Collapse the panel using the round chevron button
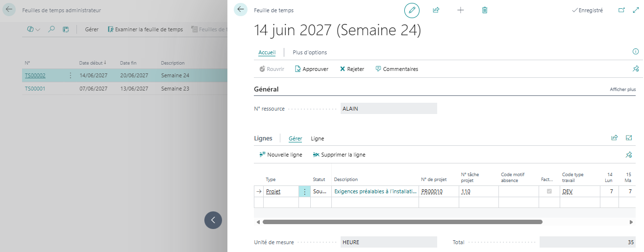Screen dimensions: 644x252 213,220
